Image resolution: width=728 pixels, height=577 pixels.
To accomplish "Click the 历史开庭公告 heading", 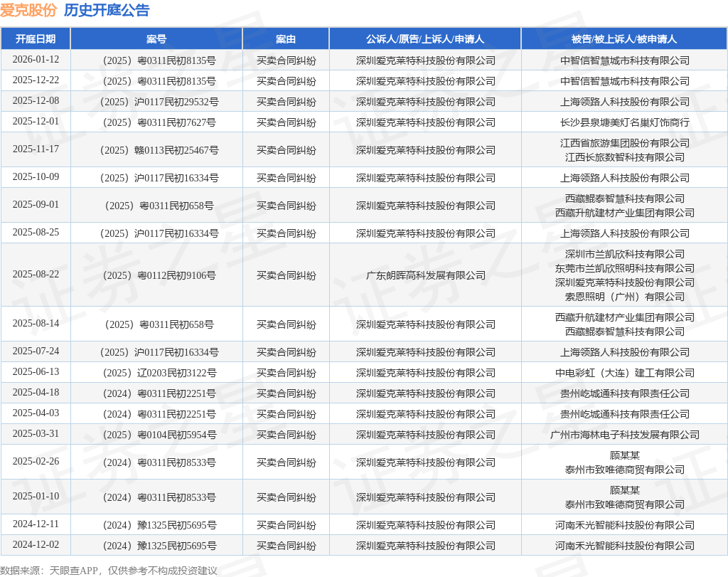I will pyautogui.click(x=107, y=10).
